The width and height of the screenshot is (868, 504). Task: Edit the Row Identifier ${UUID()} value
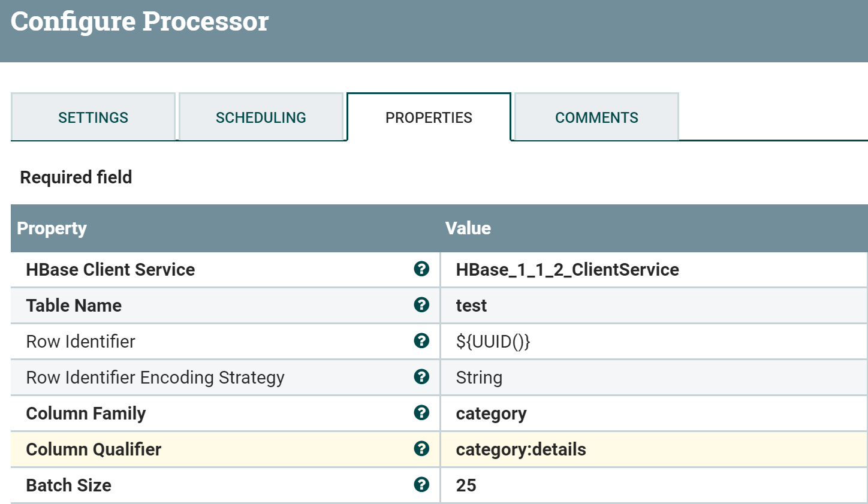pyautogui.click(x=493, y=342)
